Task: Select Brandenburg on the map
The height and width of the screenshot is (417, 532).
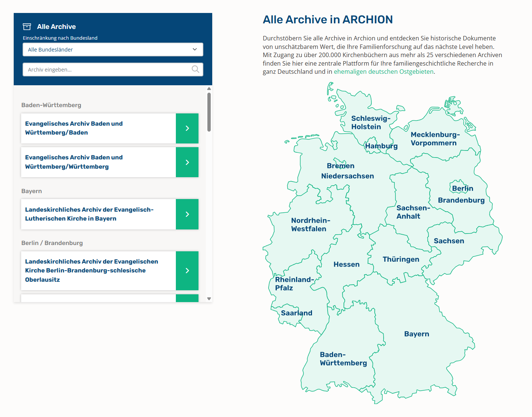Action: coord(461,200)
